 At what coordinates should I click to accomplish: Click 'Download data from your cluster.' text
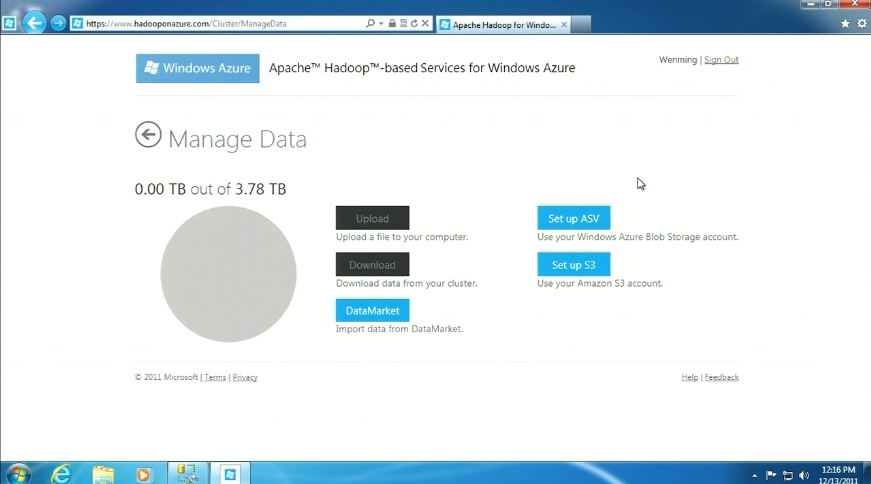click(x=406, y=283)
